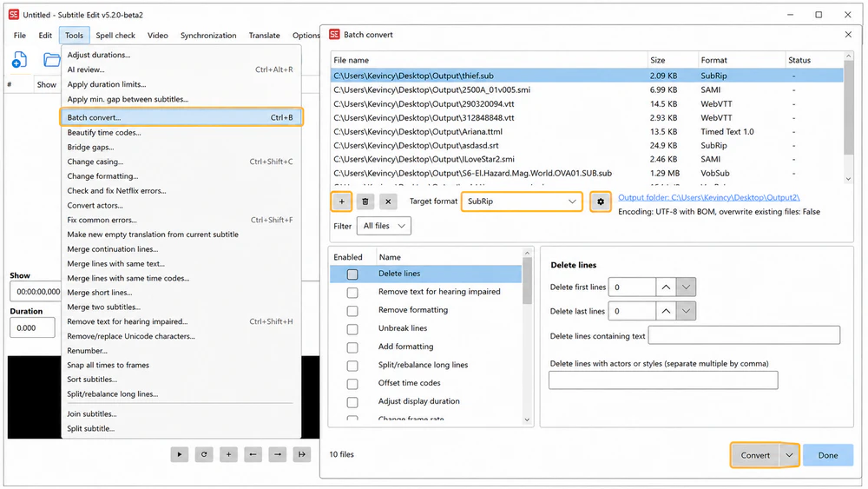Click the Duration value field
Screen dimensions: 868x489
32,327
